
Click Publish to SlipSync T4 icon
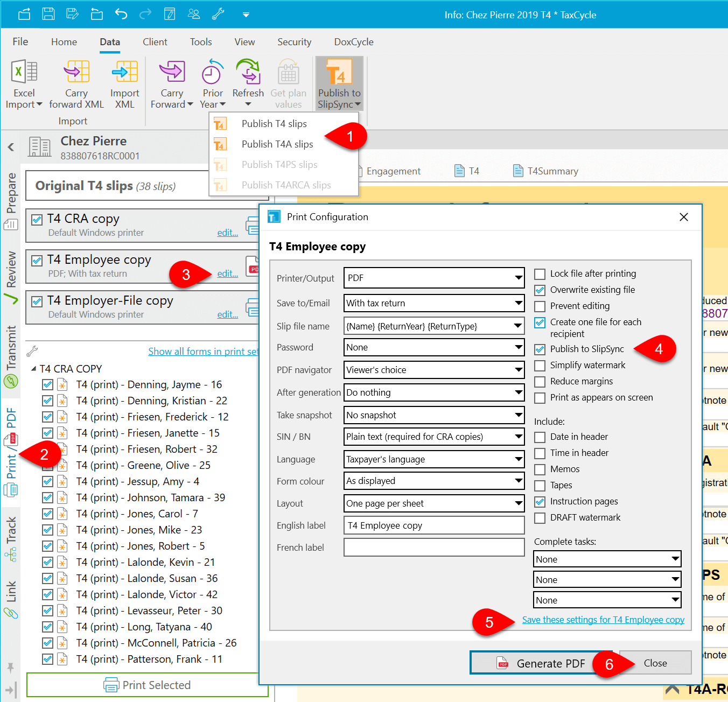pyautogui.click(x=339, y=72)
